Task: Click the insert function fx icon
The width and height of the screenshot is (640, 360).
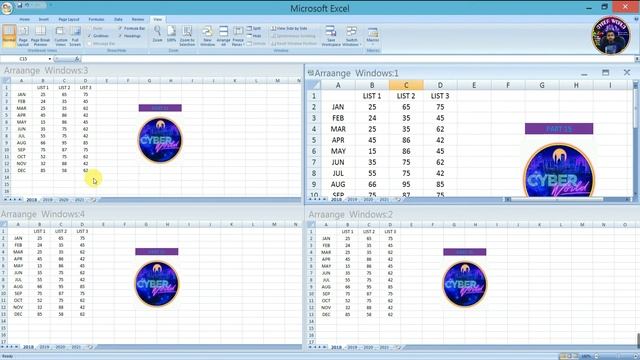Action: pos(77,59)
